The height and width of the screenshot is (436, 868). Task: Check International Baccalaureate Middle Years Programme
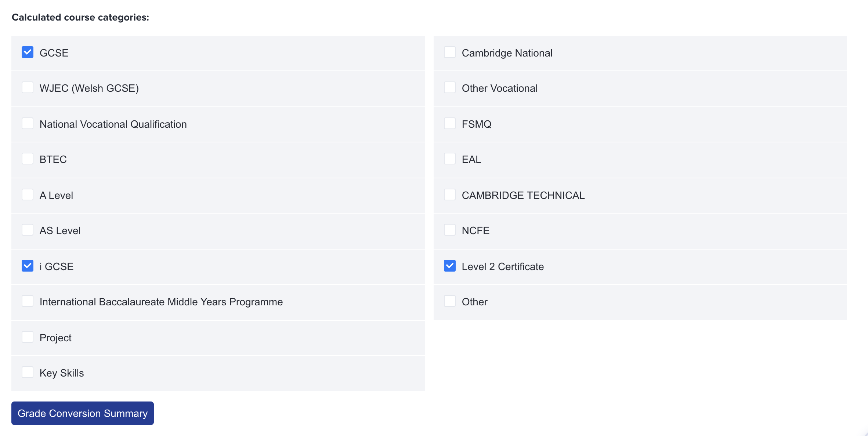click(28, 301)
